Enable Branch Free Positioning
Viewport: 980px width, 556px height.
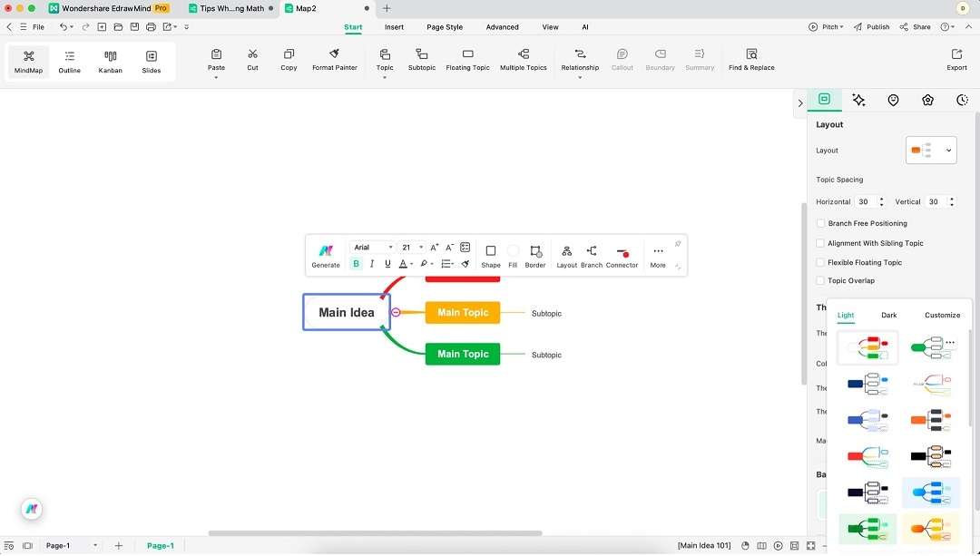click(820, 223)
